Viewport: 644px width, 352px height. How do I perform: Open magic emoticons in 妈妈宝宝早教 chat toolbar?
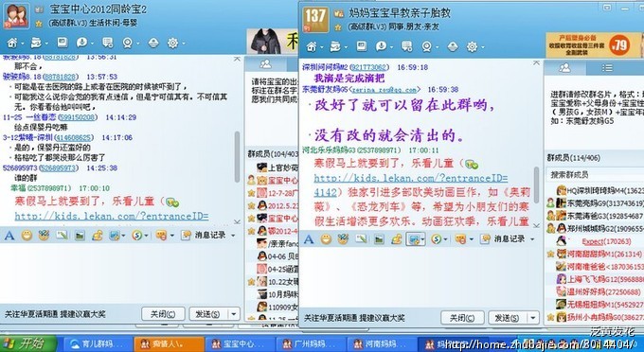tap(344, 238)
